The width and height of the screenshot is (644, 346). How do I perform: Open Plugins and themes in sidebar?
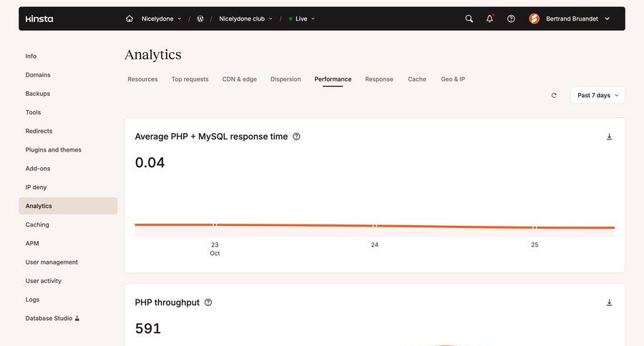[54, 150]
